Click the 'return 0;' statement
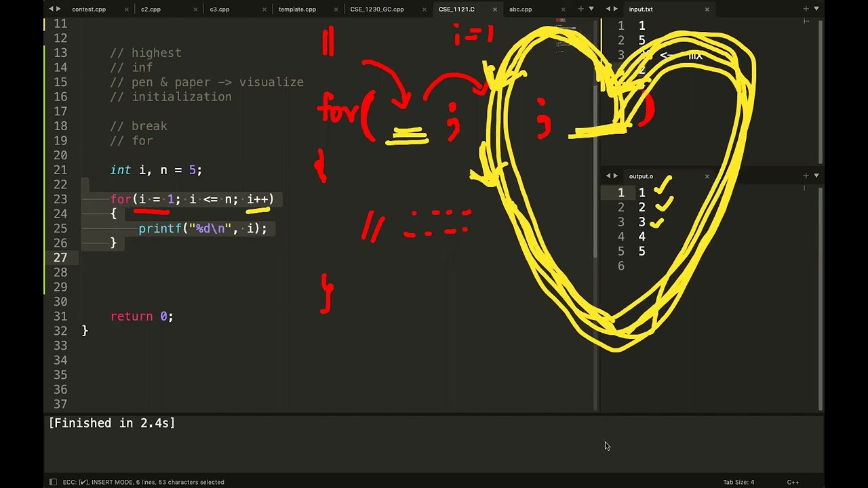Viewport: 868px width, 488px height. pos(142,316)
